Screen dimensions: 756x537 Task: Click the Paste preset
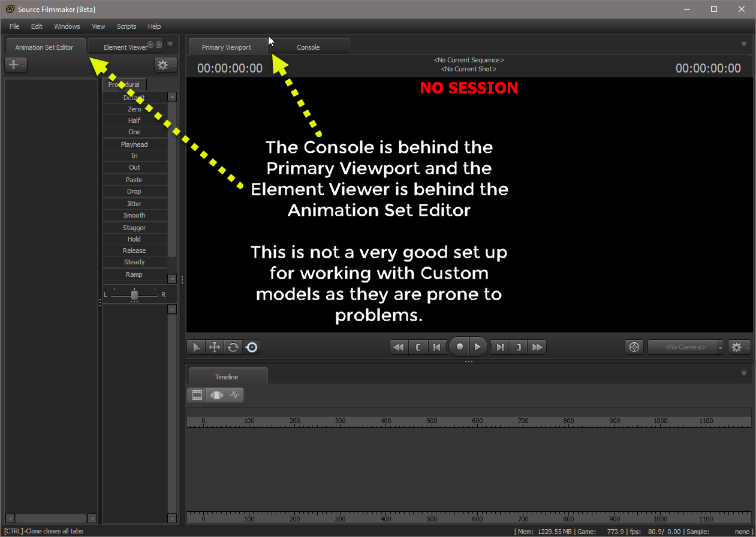click(134, 180)
